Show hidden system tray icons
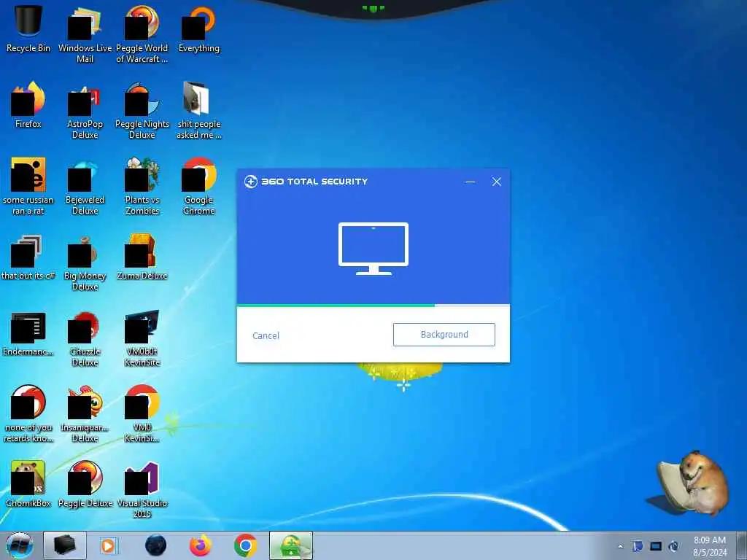Screen dimensions: 747x560 (620, 547)
